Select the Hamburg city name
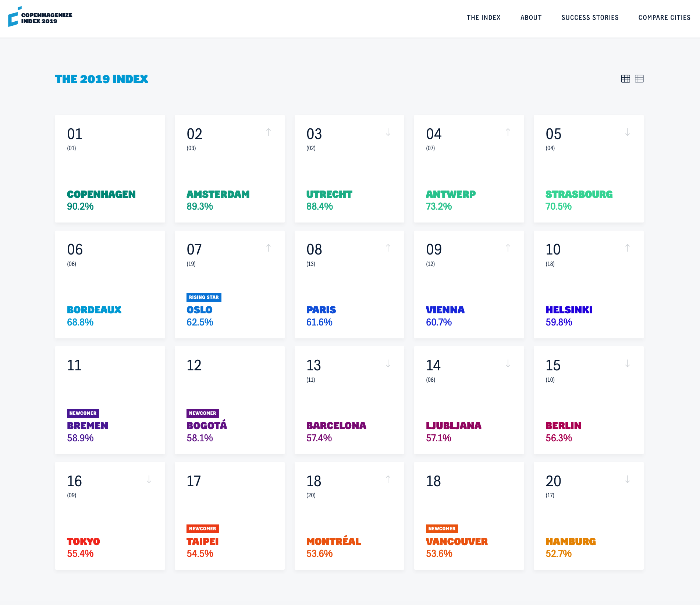Image resolution: width=700 pixels, height=605 pixels. tap(571, 541)
